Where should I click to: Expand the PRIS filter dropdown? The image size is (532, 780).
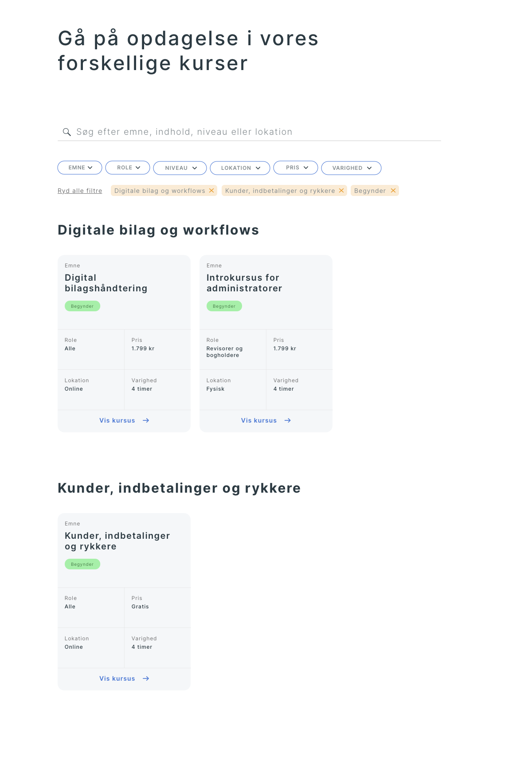tap(296, 168)
